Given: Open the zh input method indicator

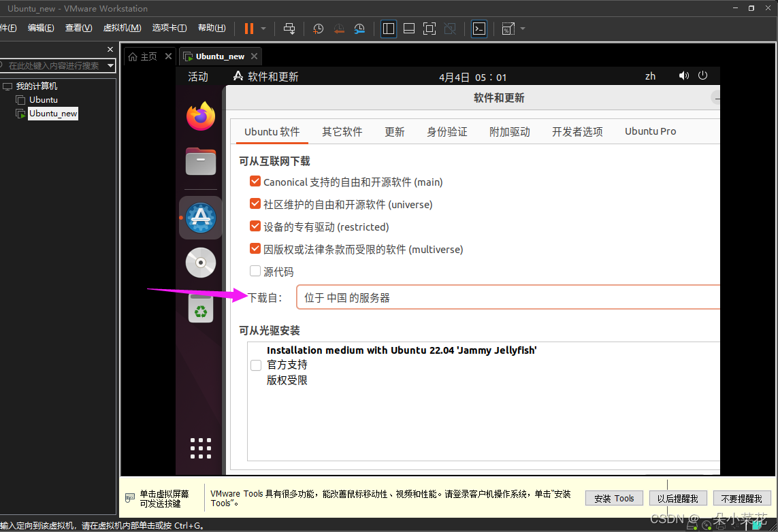Looking at the screenshot, I should tap(650, 76).
